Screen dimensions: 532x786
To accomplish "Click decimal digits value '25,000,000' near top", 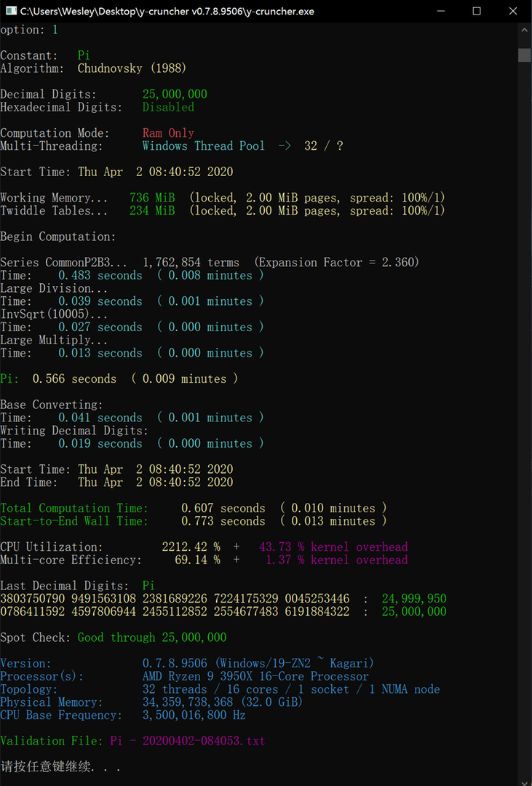I will click(175, 94).
